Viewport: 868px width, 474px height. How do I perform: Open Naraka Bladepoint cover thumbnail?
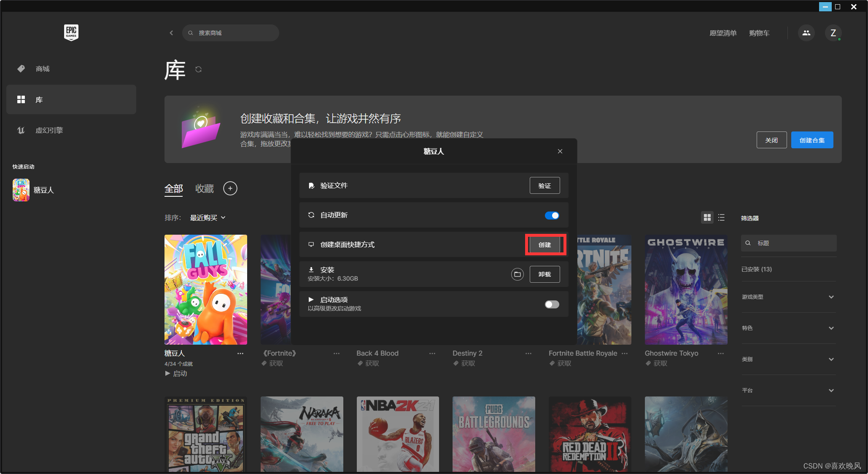(302, 434)
